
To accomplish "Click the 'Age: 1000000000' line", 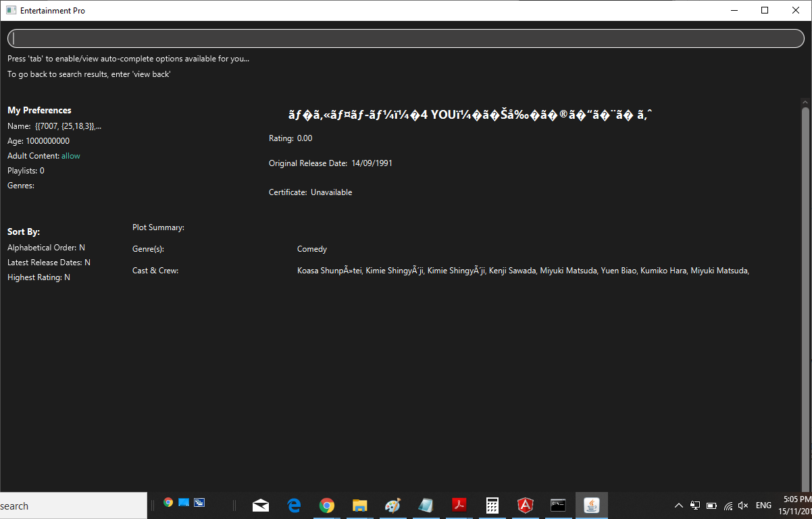I will tap(39, 141).
